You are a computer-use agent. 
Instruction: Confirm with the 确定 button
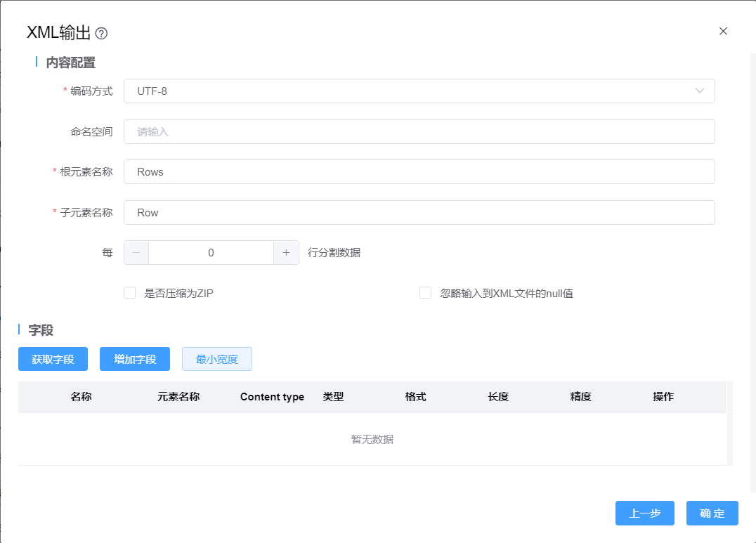(712, 513)
